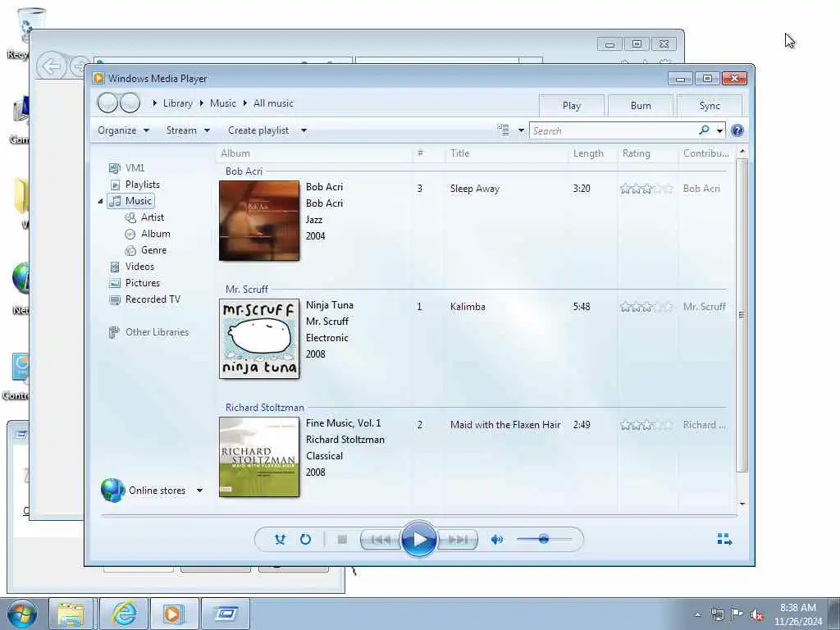Open search options dropdown arrow

(719, 130)
